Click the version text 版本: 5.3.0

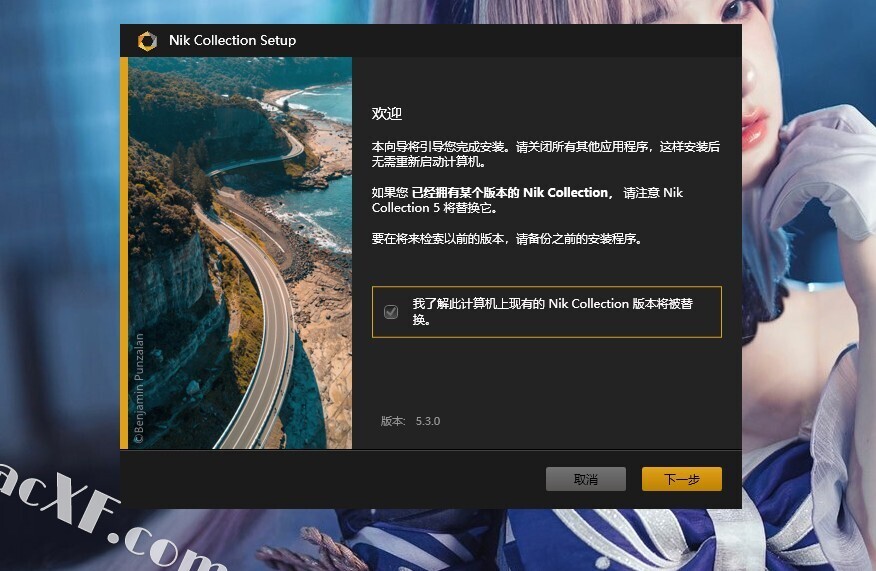tap(410, 421)
